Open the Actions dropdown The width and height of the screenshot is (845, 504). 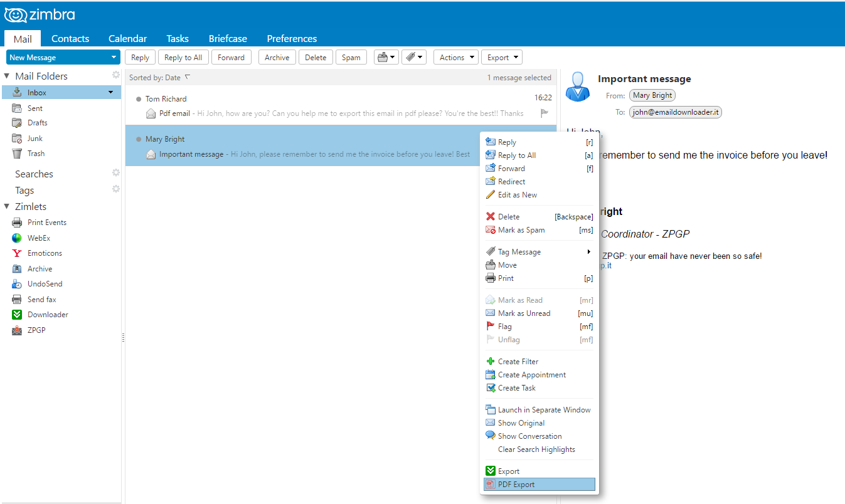(x=456, y=57)
